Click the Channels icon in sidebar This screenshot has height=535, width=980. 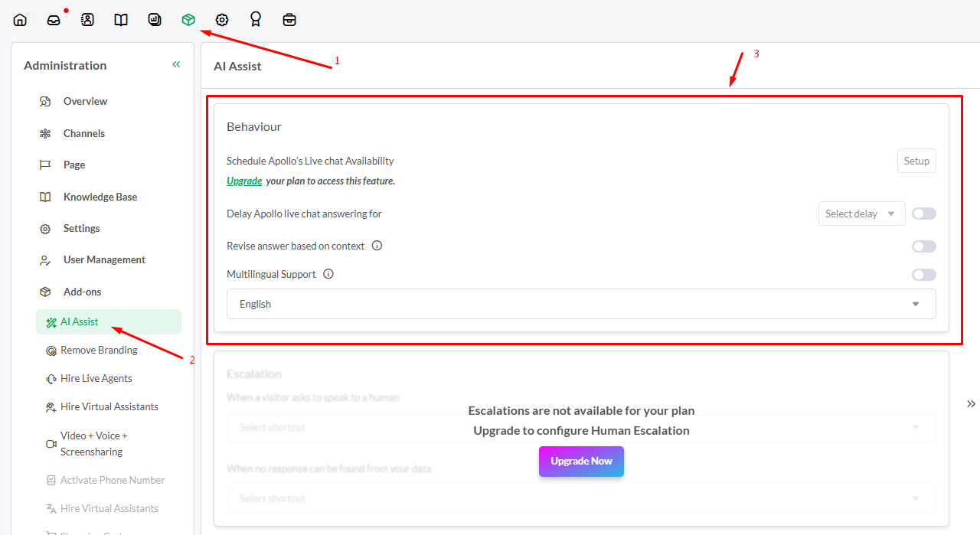pos(45,133)
